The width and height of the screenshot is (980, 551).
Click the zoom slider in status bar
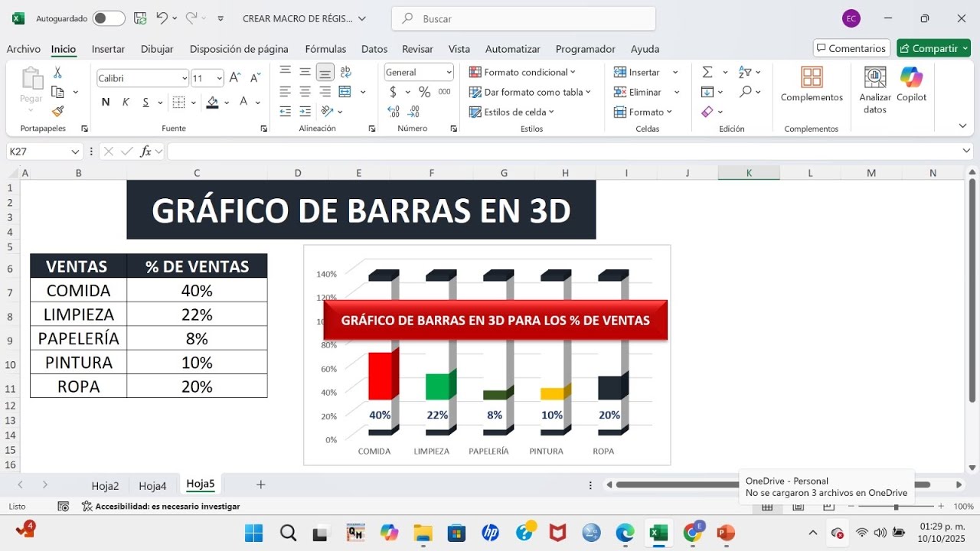(x=897, y=507)
